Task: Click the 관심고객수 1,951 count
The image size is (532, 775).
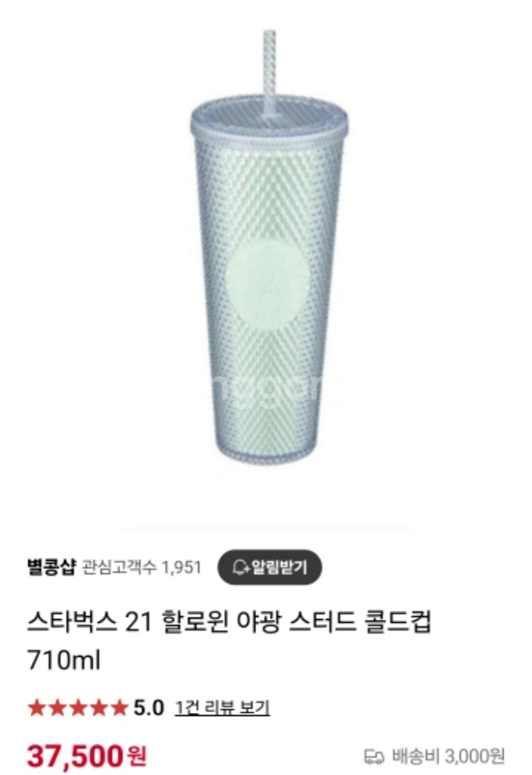Action: (142, 567)
